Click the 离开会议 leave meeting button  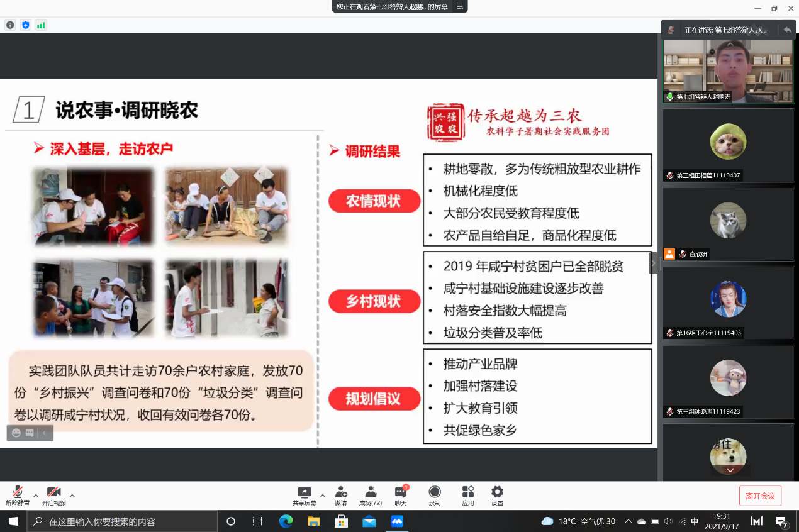point(760,496)
